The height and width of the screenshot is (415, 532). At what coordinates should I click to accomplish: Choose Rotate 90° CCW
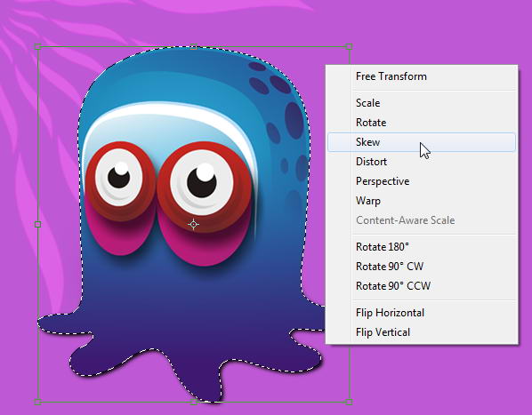click(x=421, y=286)
